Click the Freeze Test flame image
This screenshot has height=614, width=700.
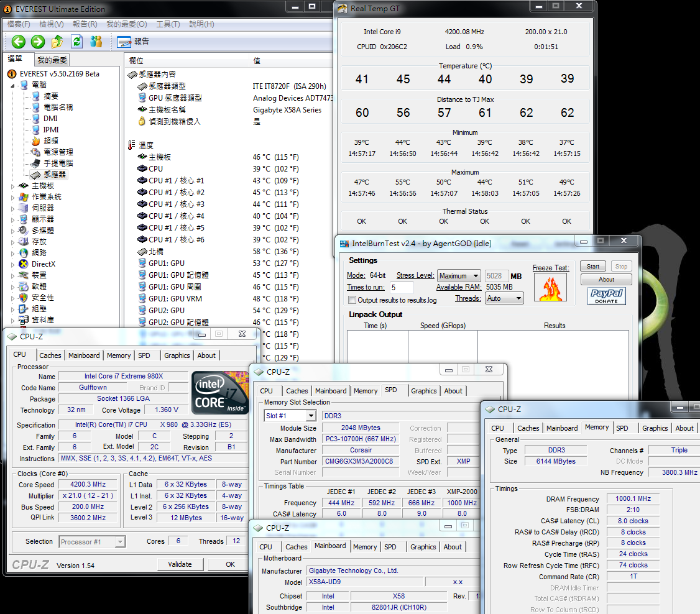pyautogui.click(x=550, y=288)
